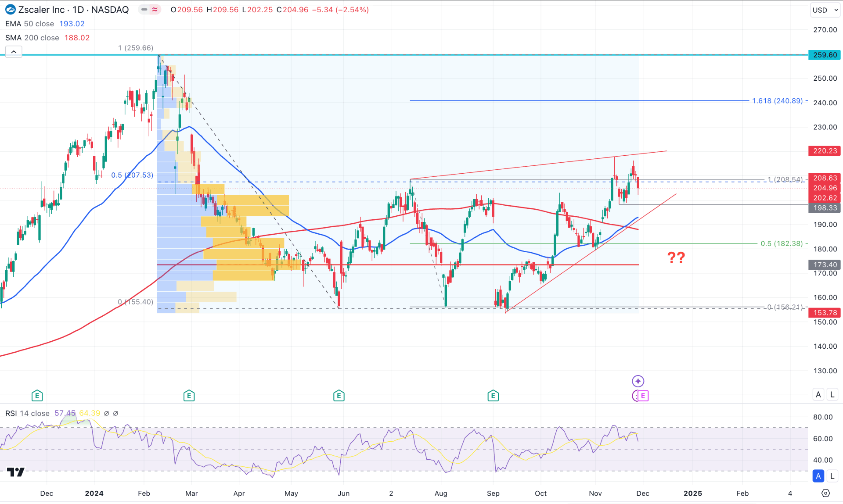Toggle auto scale A on price chart
Screen dimensions: 843x504
(818, 394)
